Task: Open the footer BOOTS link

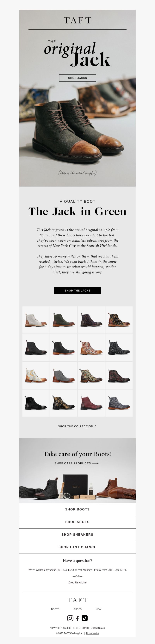Action: (x=55, y=609)
